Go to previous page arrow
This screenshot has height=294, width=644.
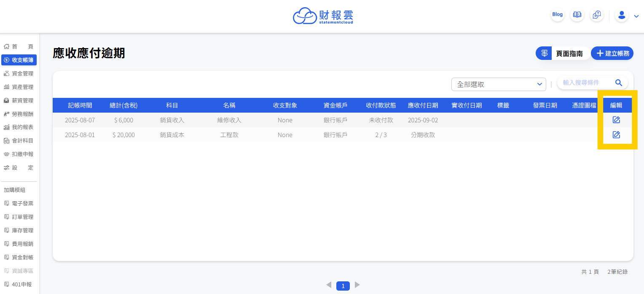pyautogui.click(x=329, y=285)
